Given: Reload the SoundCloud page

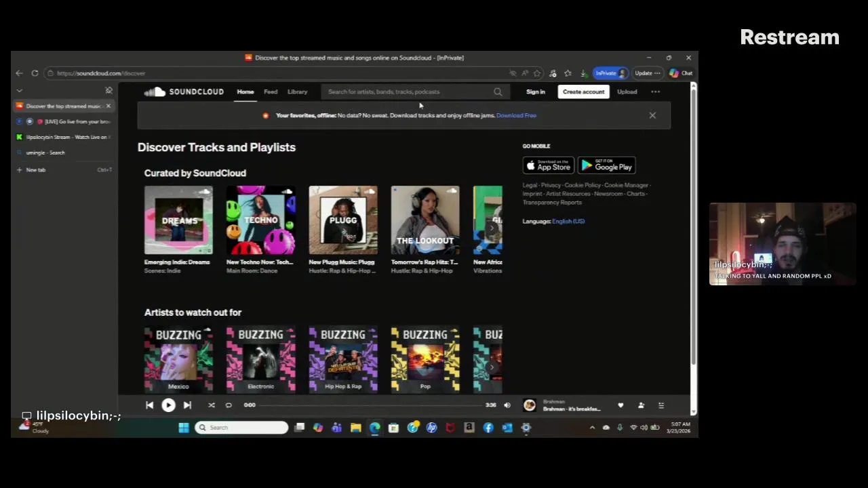Looking at the screenshot, I should click(35, 73).
